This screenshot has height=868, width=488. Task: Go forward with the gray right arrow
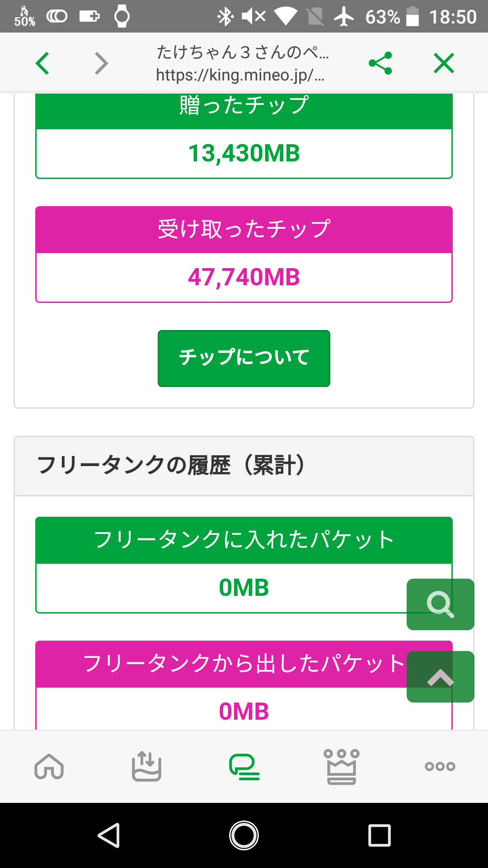coord(101,63)
